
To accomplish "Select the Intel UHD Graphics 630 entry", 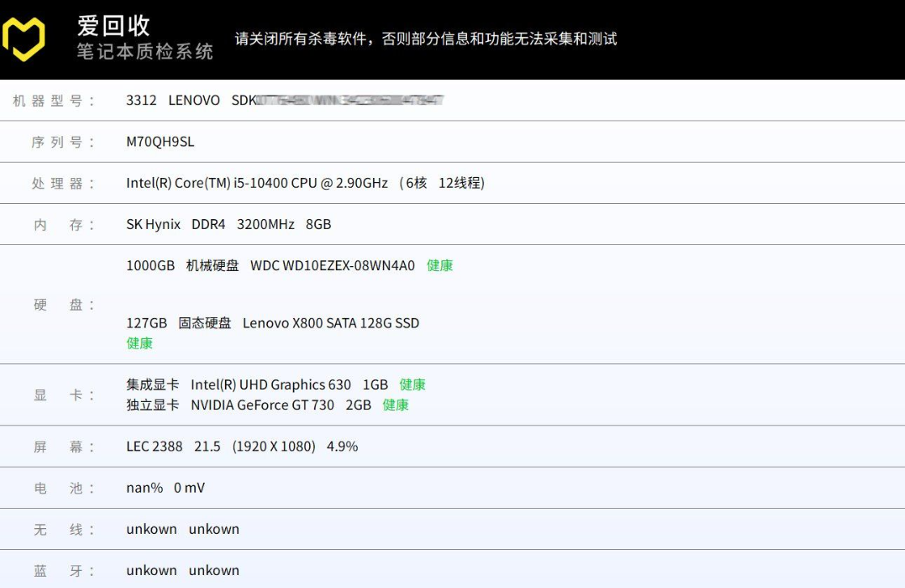I will (257, 384).
